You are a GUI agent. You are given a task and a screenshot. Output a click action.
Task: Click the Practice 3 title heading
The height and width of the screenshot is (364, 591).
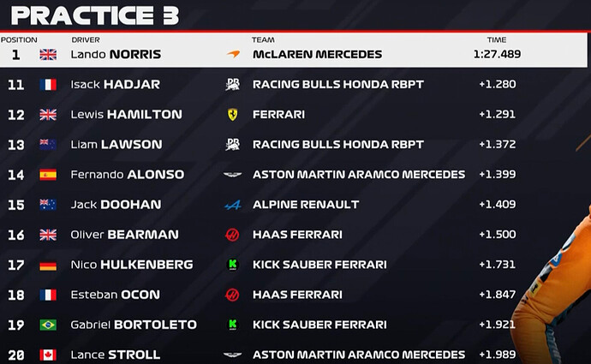[x=95, y=15]
